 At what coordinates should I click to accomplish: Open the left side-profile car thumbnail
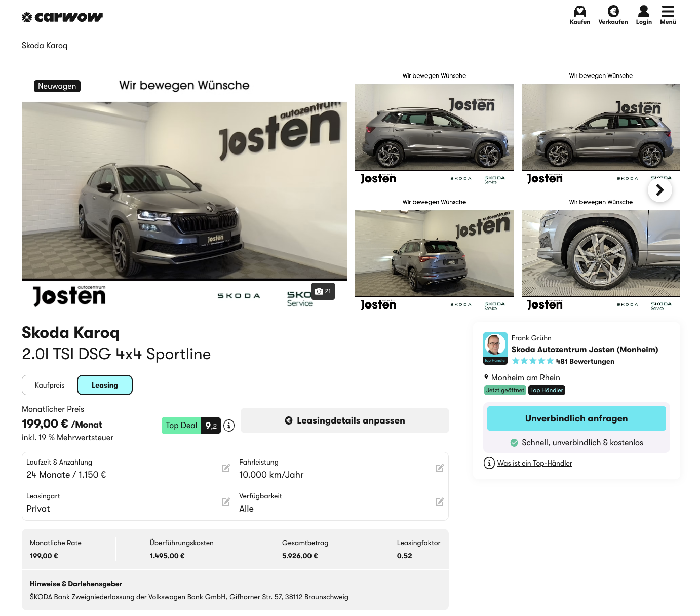tap(434, 128)
